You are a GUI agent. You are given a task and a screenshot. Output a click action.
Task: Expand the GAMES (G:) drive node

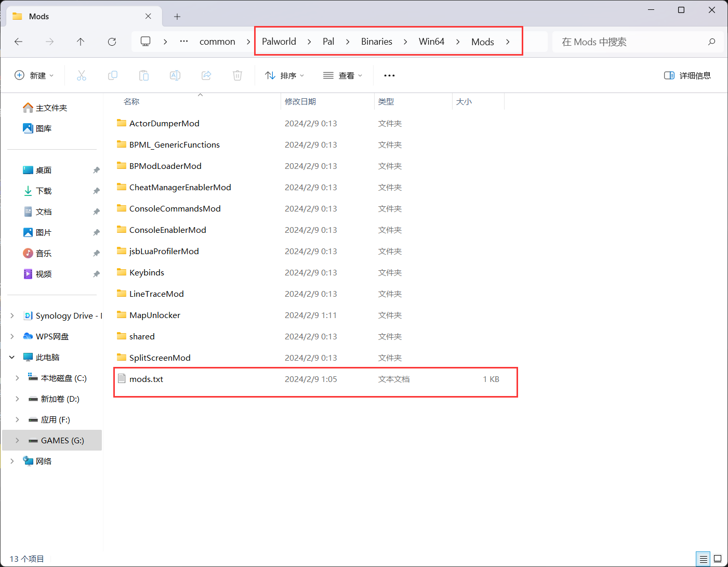click(17, 440)
